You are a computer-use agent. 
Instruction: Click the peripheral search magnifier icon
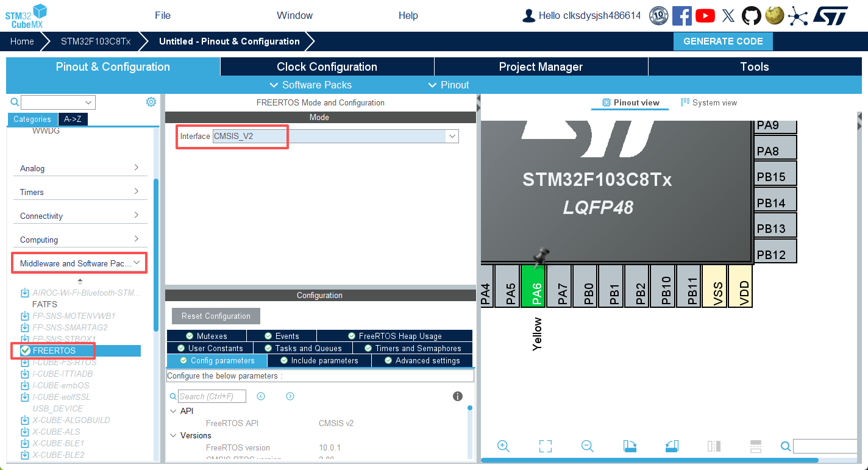point(15,102)
